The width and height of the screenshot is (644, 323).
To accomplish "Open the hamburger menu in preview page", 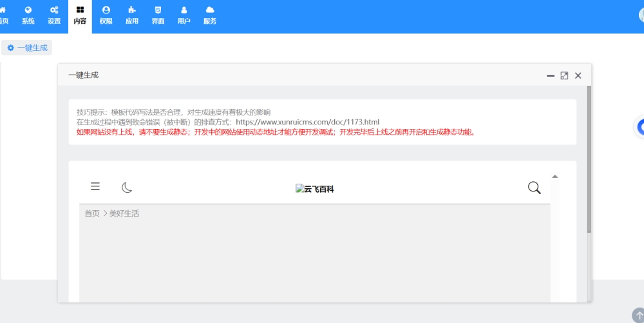I will pos(95,186).
